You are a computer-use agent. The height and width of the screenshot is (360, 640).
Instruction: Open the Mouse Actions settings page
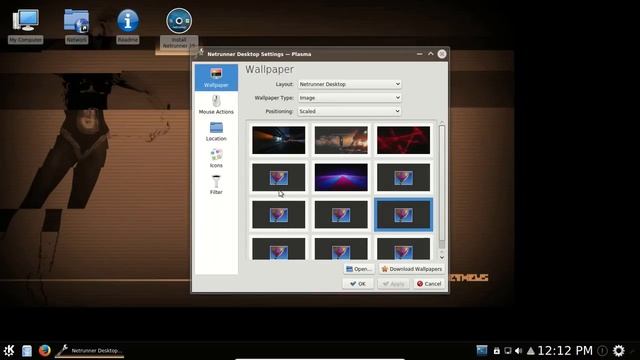216,104
